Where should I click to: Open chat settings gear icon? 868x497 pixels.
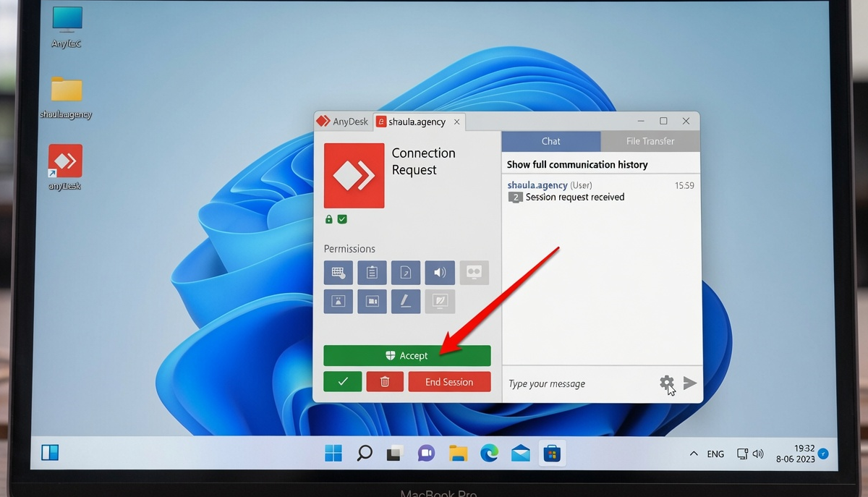click(x=666, y=383)
